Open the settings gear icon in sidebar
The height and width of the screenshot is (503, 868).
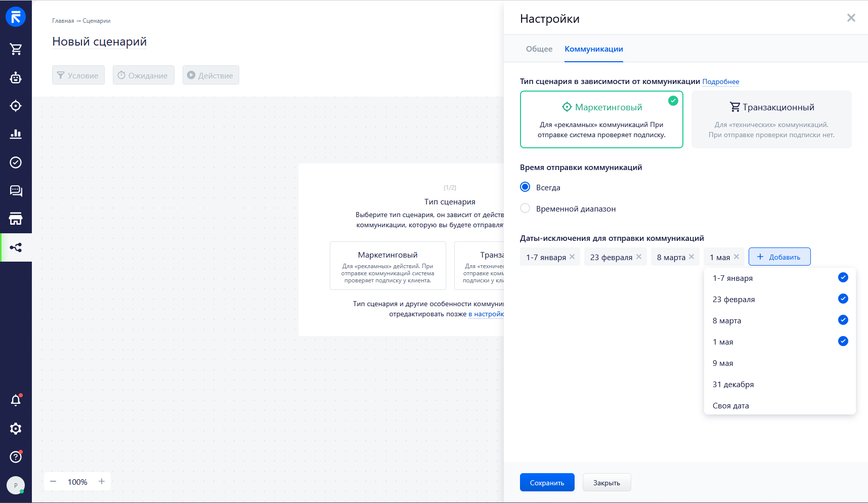pyautogui.click(x=16, y=429)
